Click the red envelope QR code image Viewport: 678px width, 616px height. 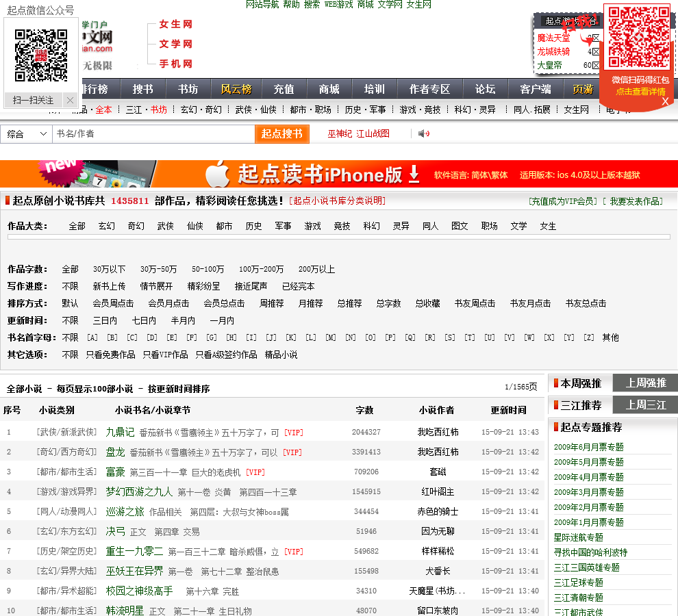coord(639,37)
